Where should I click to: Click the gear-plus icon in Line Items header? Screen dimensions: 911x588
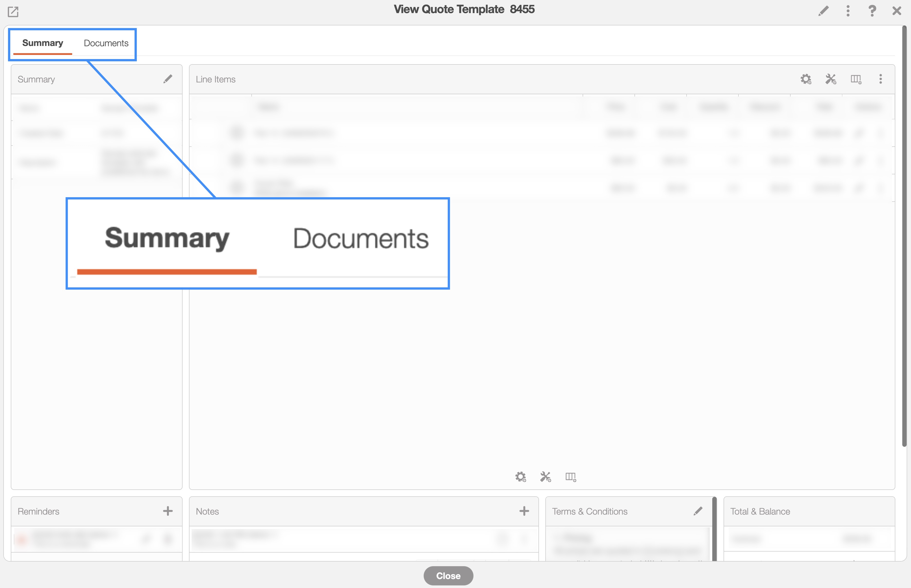(806, 79)
